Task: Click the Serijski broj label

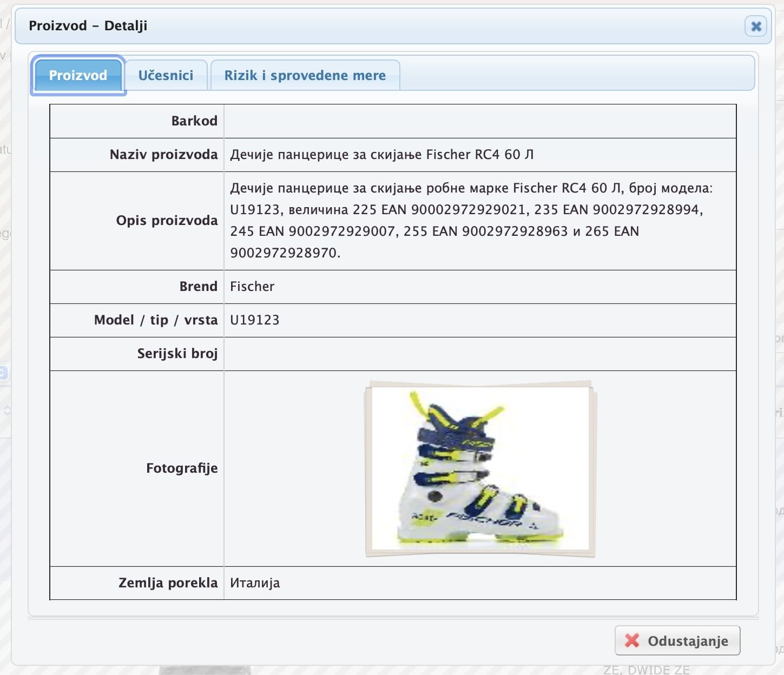Action: coord(177,354)
